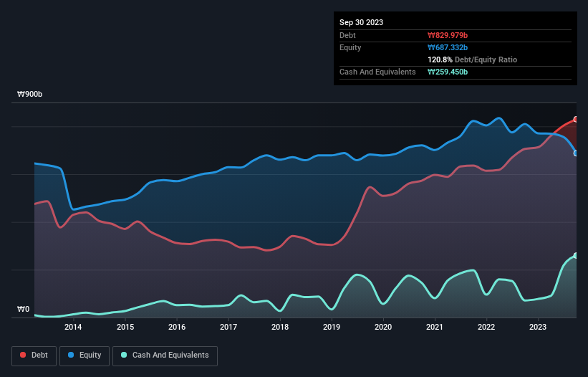Click the 2017 x-axis label
This screenshot has width=588, height=377.
point(228,327)
